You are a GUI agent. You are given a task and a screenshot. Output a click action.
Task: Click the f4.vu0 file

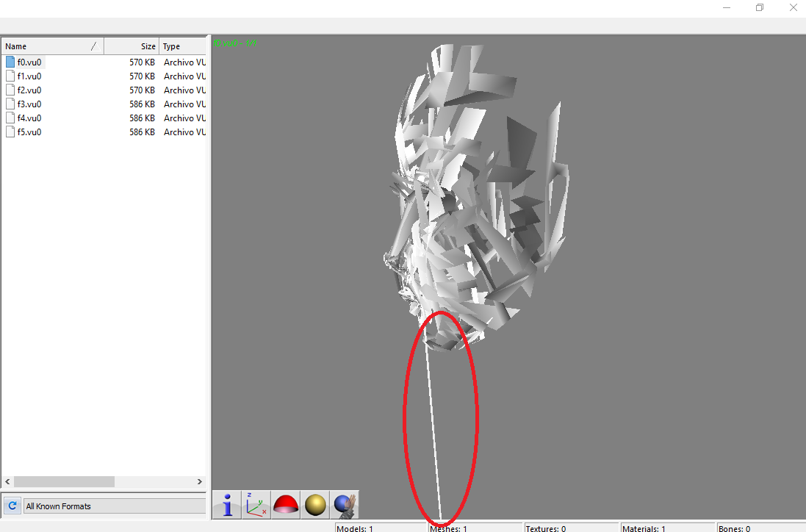click(x=29, y=118)
